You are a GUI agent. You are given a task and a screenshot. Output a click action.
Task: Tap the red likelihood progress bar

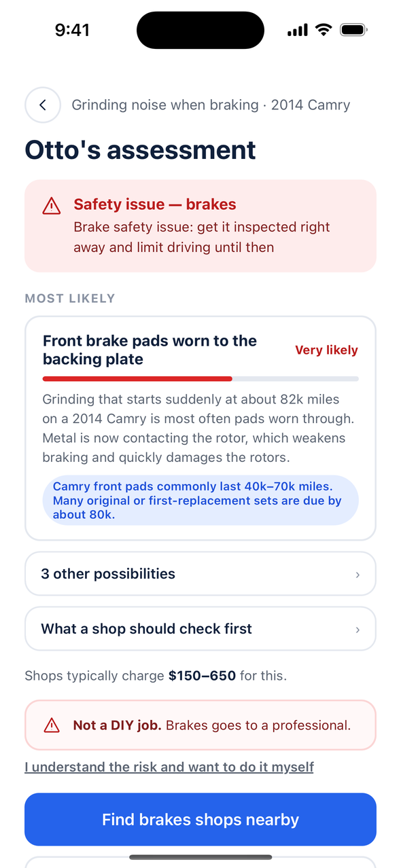[201, 379]
